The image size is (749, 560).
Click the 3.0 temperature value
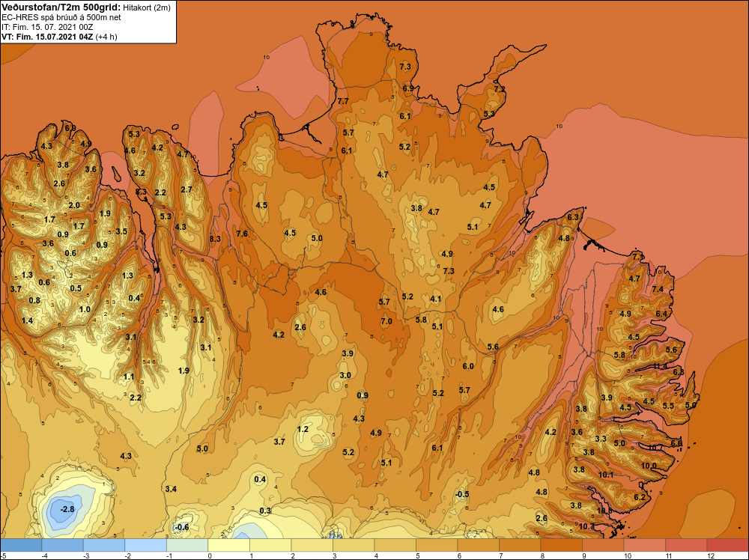coord(345,375)
